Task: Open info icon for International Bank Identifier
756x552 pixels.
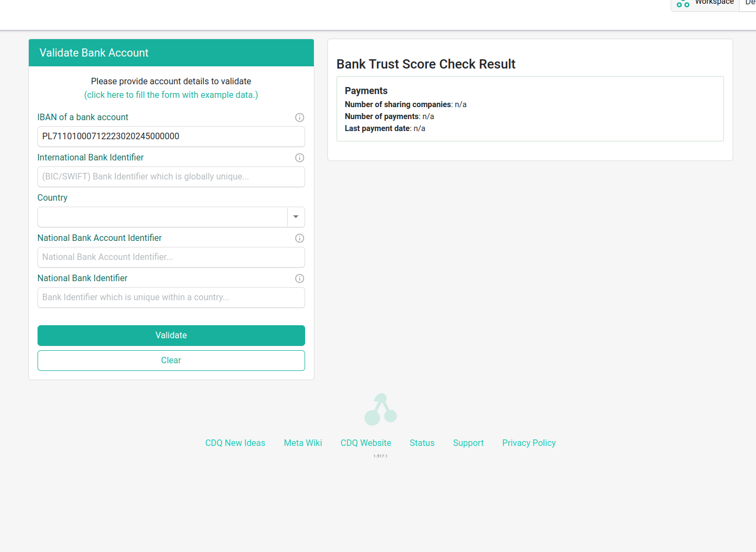Action: pos(299,158)
